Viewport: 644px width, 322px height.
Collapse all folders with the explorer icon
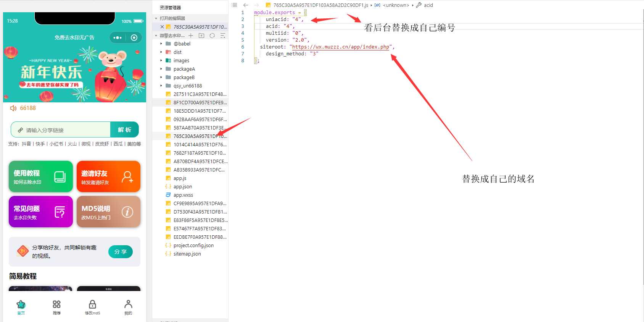tap(223, 36)
